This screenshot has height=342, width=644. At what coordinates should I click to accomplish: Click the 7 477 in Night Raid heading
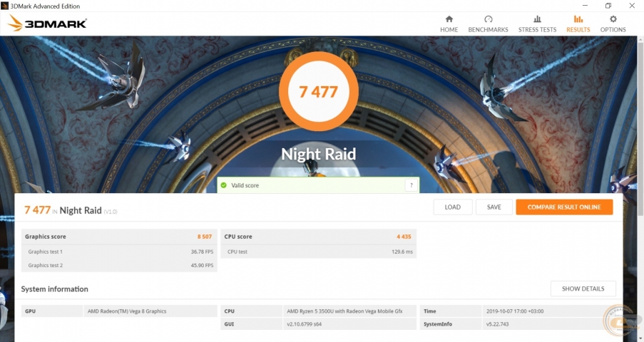click(x=71, y=210)
